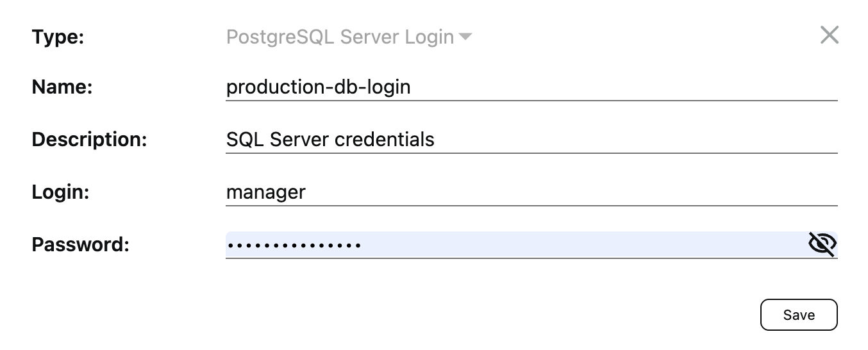Click the production-db-login text in Name

[x=318, y=87]
